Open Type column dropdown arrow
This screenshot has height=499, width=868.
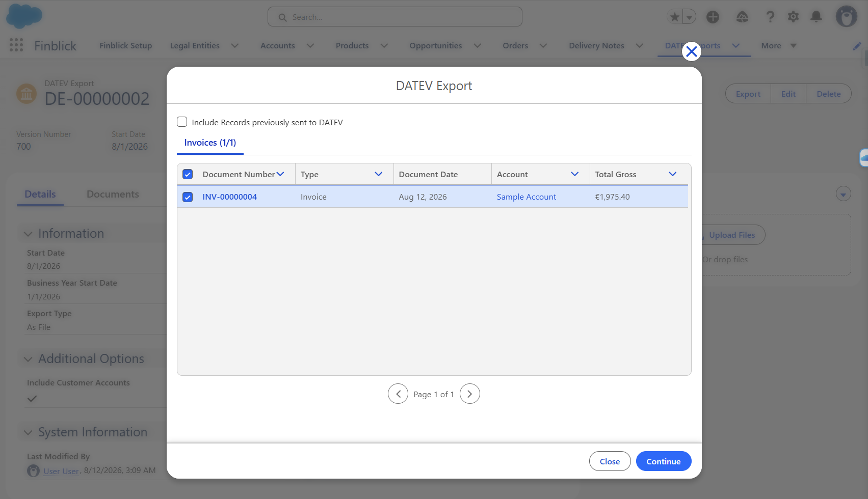378,174
